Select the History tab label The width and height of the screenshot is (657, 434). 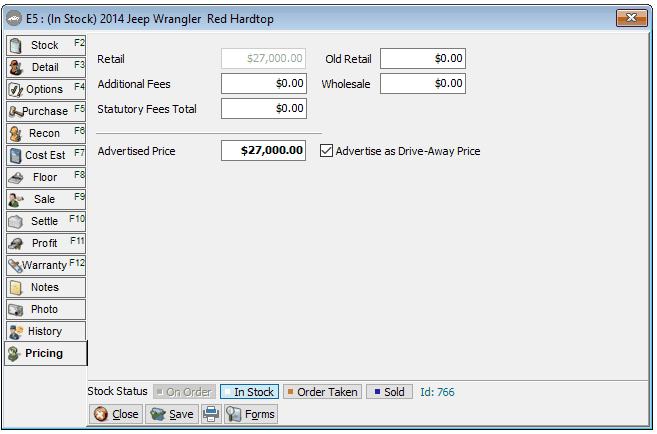coord(46,331)
